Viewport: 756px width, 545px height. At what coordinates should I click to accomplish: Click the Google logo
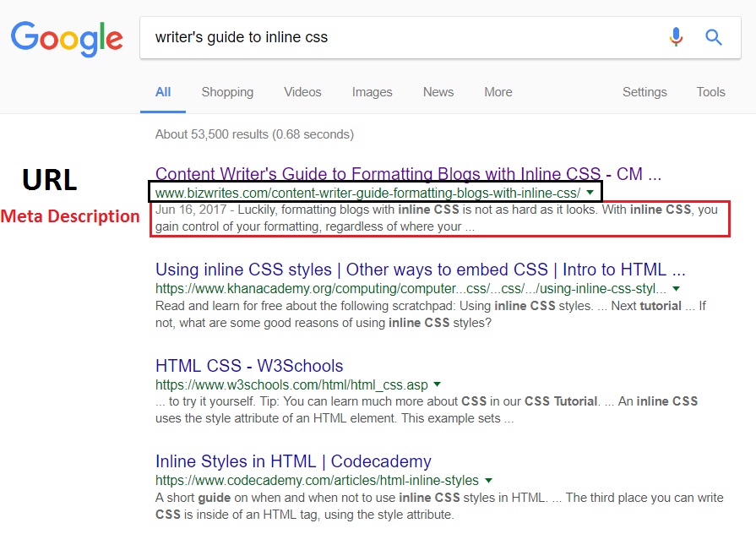click(67, 39)
